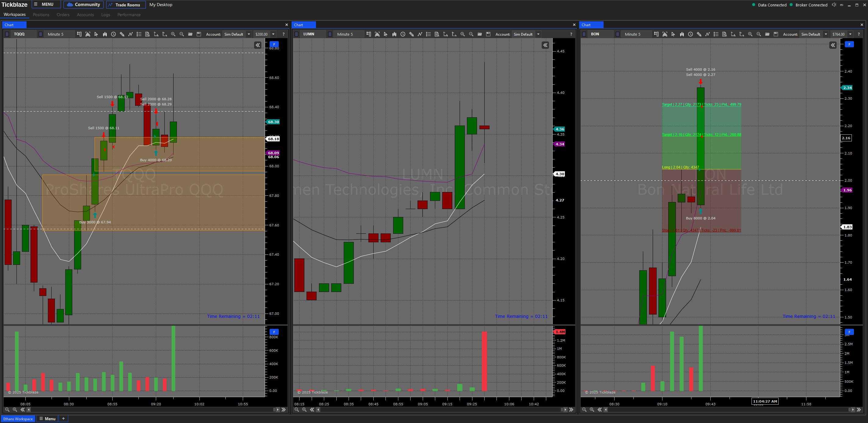The image size is (868, 423).
Task: Expand Sim Default account dropdown in LUMN chart
Action: [538, 34]
